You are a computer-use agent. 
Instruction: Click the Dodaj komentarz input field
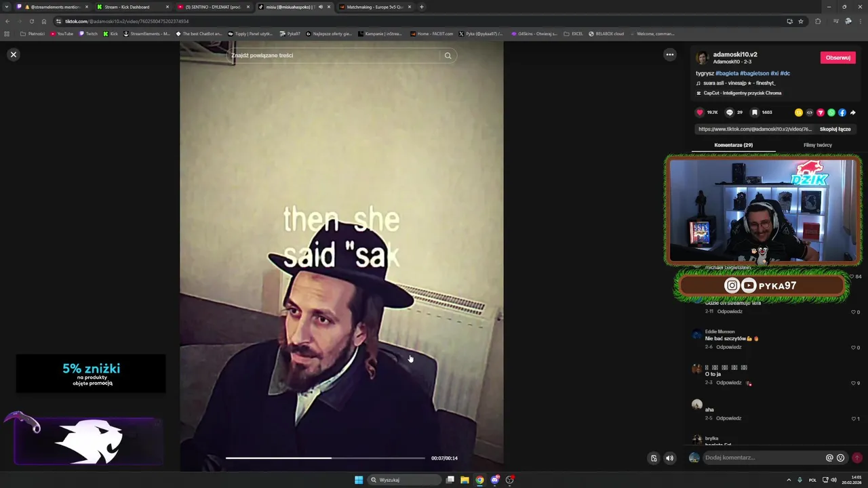[763, 457]
